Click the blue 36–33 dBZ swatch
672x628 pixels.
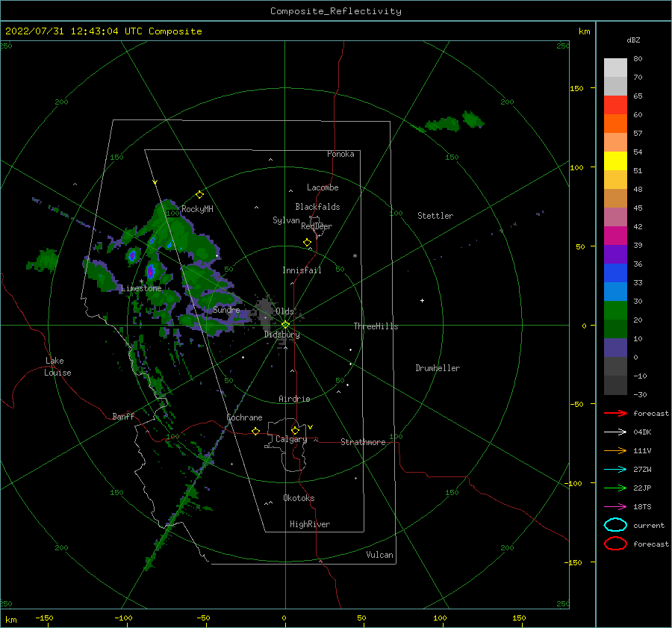pyautogui.click(x=615, y=273)
